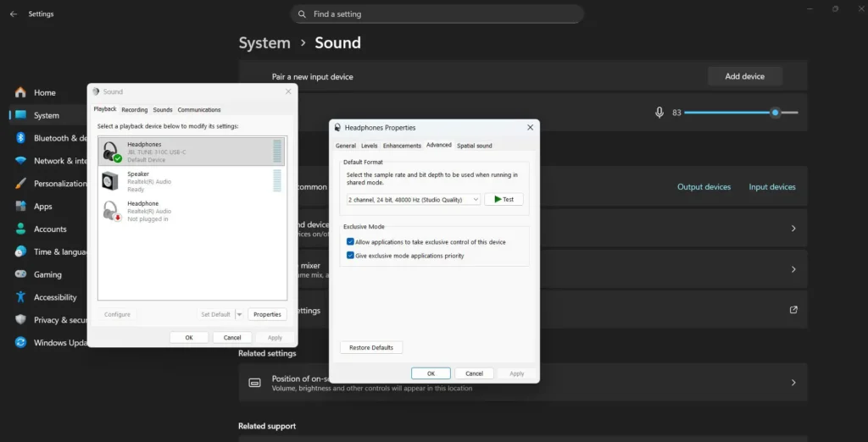Open the Communications tab in Sound dialog
Viewport: 868px width, 442px height.
pos(199,109)
